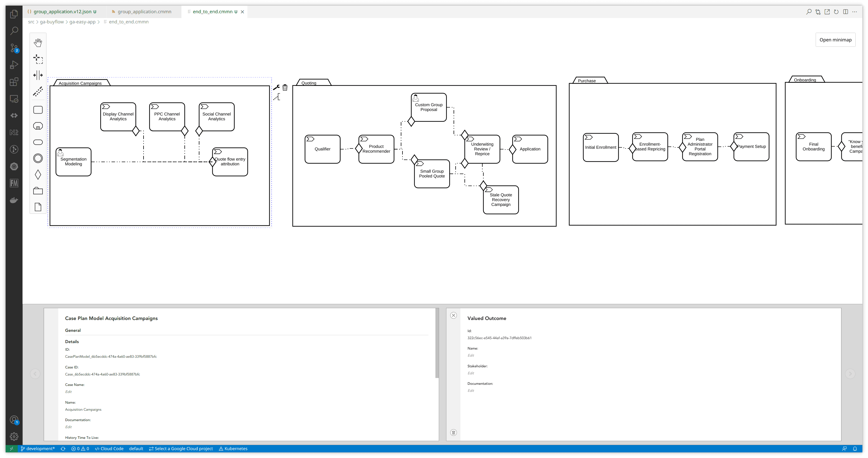Activate the global connect tool
Screen dimensions: 868x458
point(38,91)
